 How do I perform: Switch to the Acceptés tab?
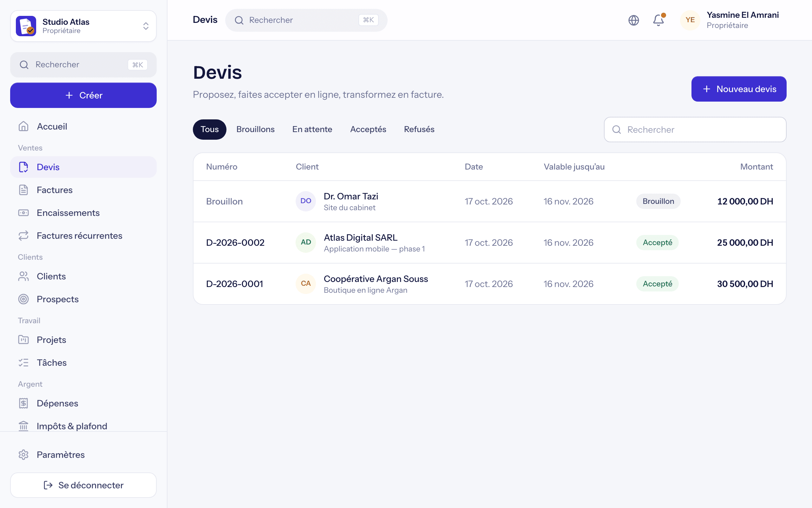coord(368,129)
